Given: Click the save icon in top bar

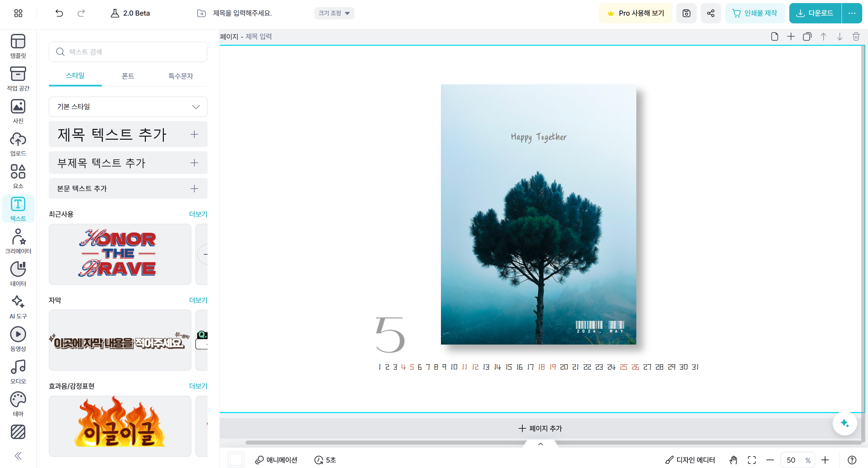Looking at the screenshot, I should pyautogui.click(x=686, y=13).
